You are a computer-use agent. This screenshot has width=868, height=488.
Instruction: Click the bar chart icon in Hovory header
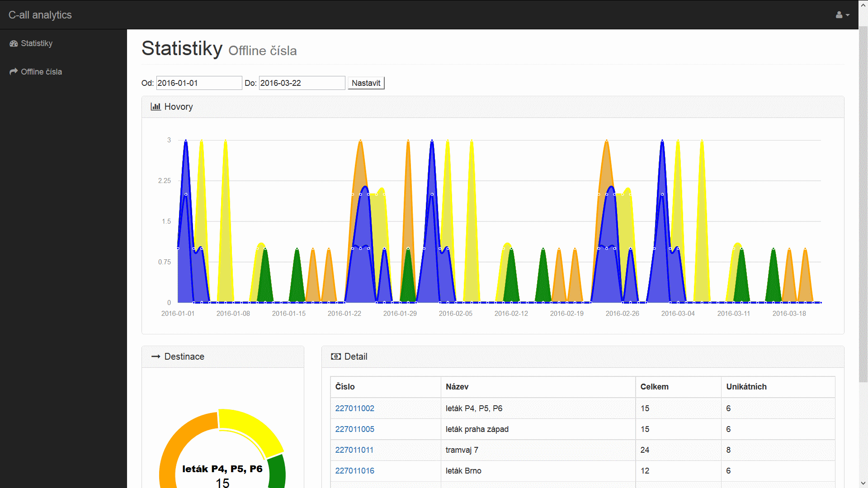pos(156,107)
